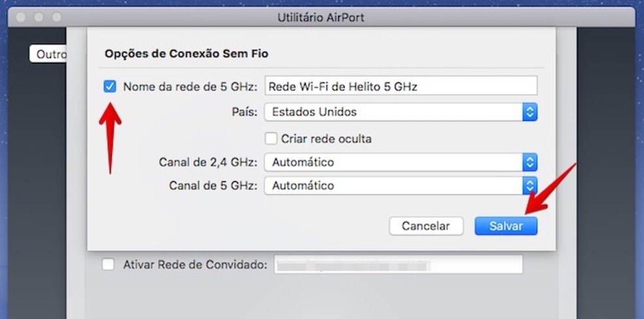Click the 5 GHz network name field
Image resolution: width=644 pixels, height=319 pixels.
point(401,86)
